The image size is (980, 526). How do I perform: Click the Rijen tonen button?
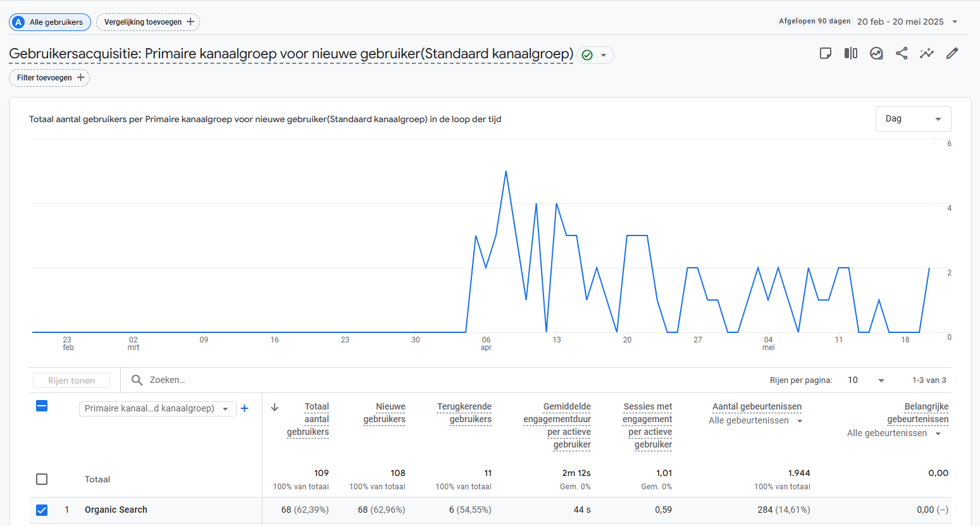[71, 380]
